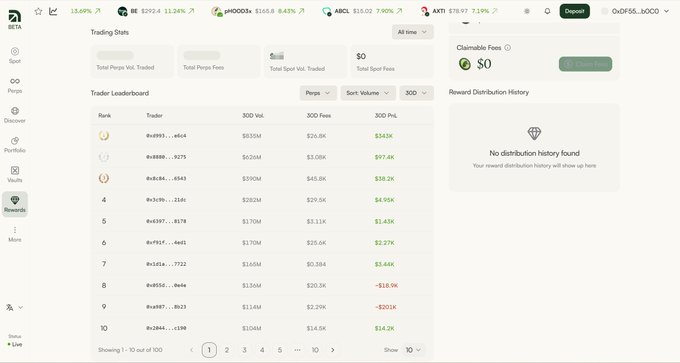Go to leaderboard page 5
This screenshot has width=680, height=363.
coord(280,350)
